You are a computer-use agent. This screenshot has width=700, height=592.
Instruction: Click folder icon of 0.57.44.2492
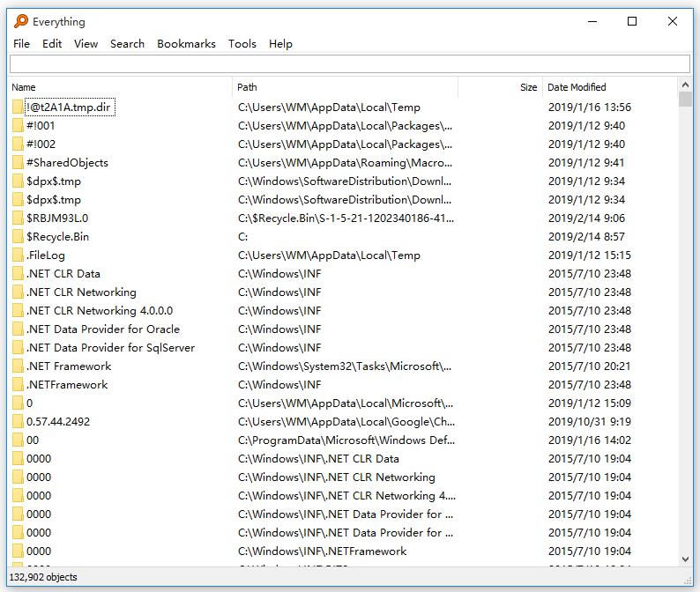point(18,422)
